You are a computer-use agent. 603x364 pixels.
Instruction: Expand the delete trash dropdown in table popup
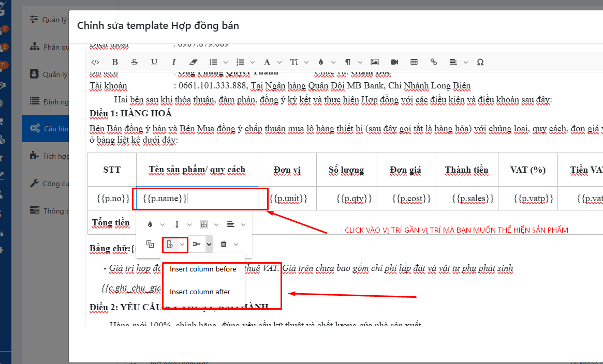(236, 244)
